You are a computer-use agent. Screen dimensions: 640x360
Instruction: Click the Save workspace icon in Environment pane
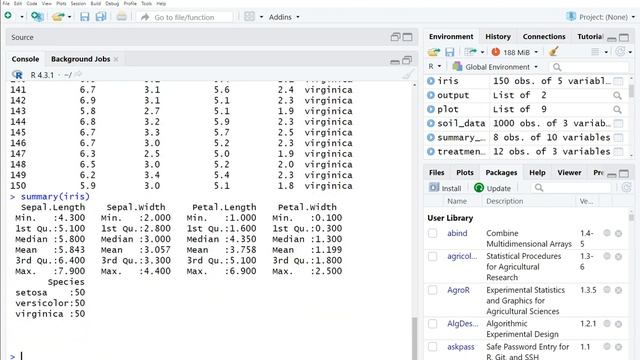coord(449,52)
